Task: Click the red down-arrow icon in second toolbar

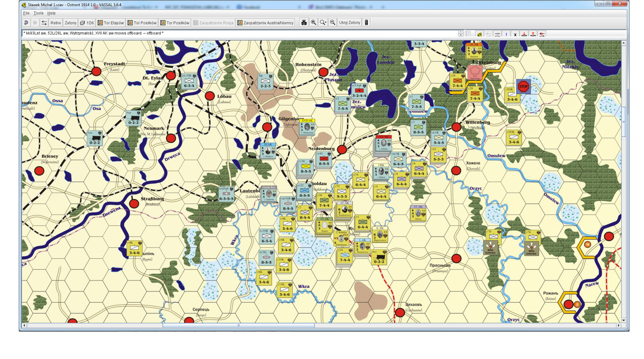Action: (524, 34)
